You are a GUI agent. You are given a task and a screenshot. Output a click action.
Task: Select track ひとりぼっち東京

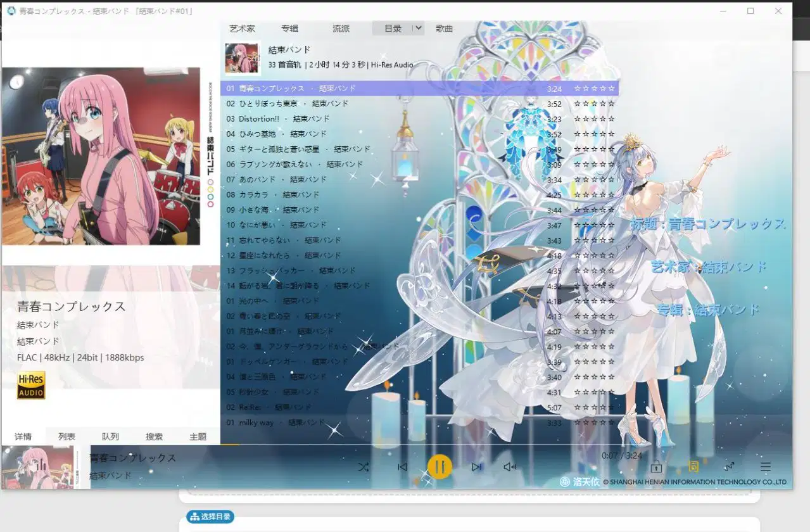pyautogui.click(x=419, y=104)
